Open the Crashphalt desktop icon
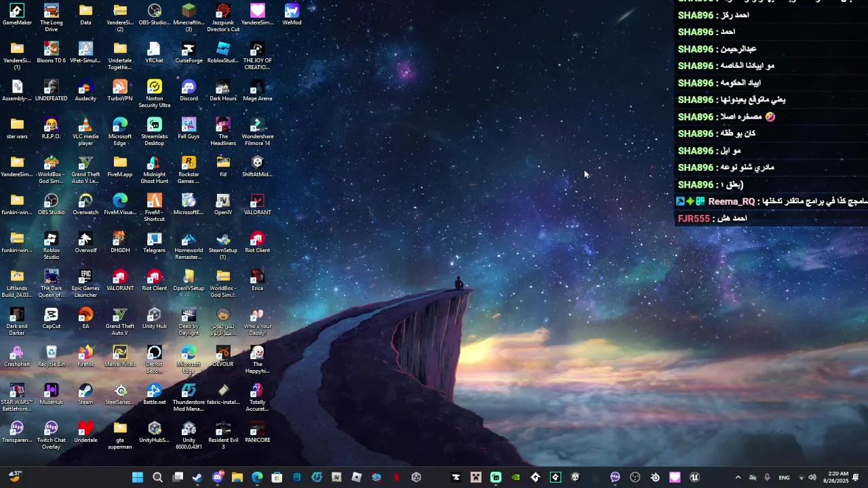 (17, 356)
